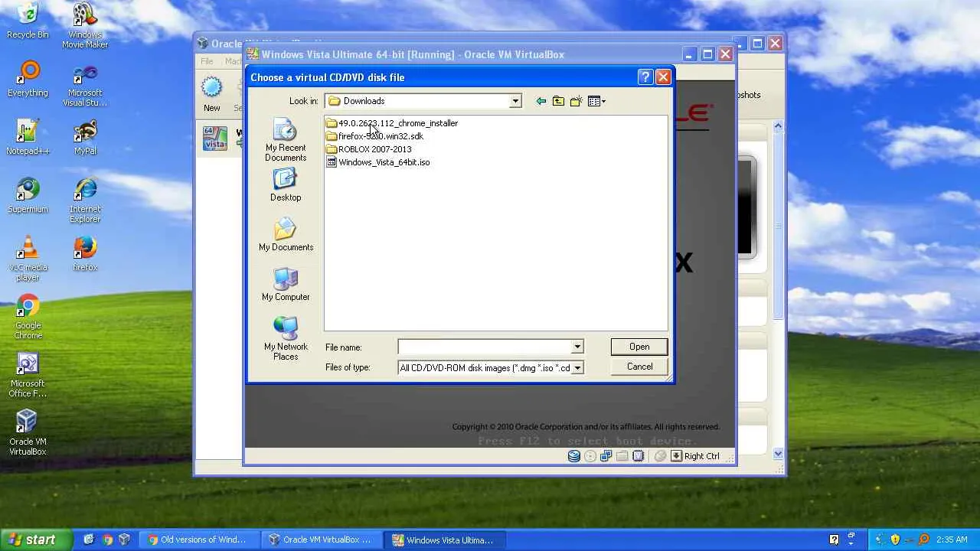
Task: Open My Recent Documents in the places bar
Action: tap(286, 141)
